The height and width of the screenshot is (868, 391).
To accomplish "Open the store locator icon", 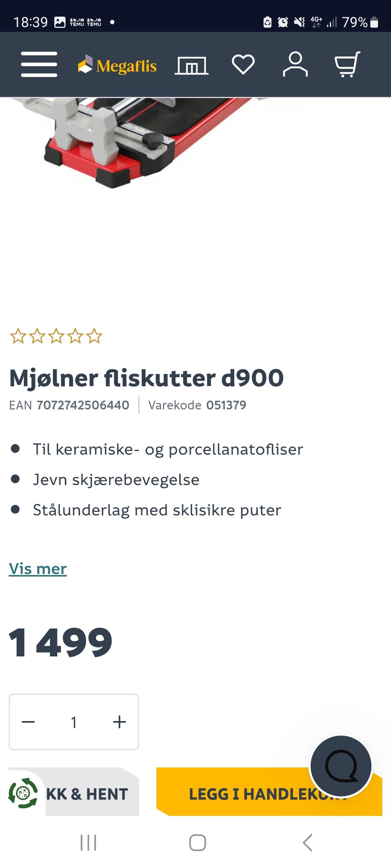I will 191,64.
